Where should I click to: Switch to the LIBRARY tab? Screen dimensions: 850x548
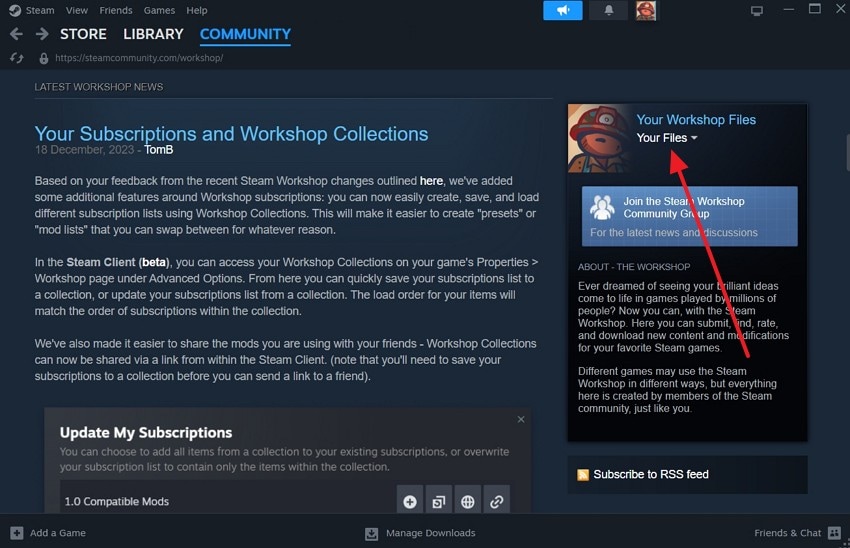pyautogui.click(x=153, y=34)
